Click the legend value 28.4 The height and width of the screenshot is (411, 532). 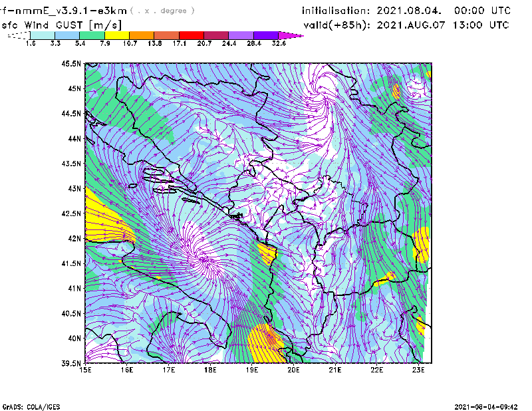coord(254,43)
